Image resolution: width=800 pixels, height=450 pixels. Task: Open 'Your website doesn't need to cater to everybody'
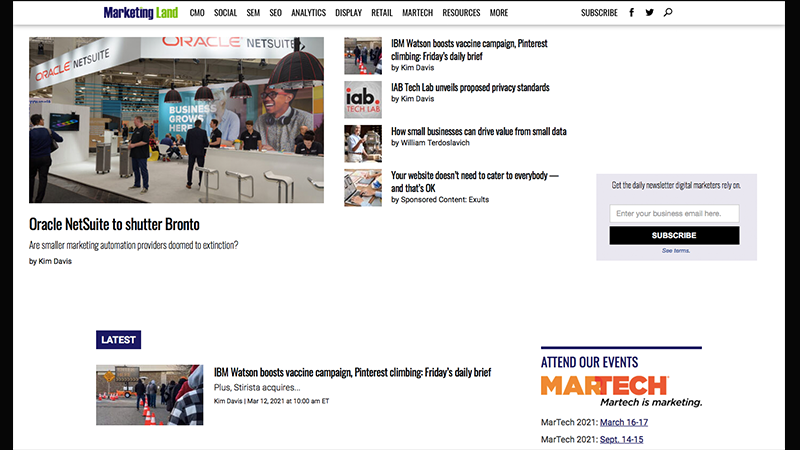[474, 181]
